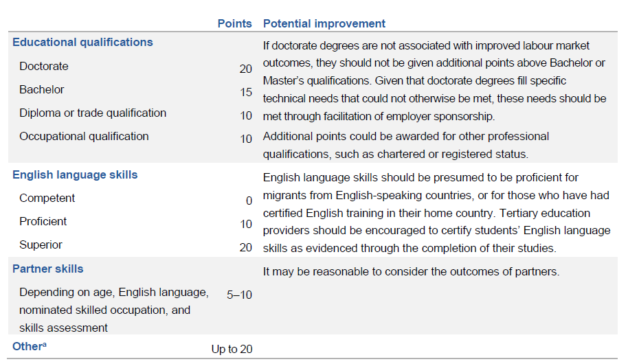
Task: Select the Up to 20 points value
Action: tap(232, 349)
